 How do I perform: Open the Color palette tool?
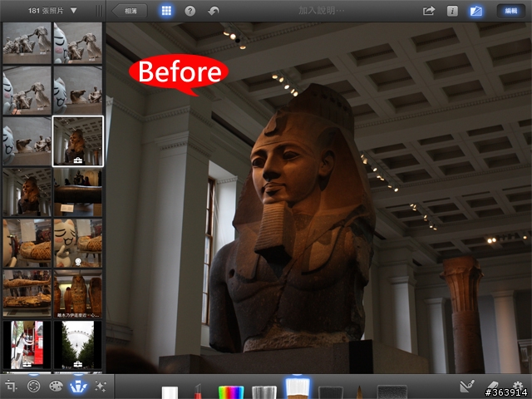pos(56,386)
